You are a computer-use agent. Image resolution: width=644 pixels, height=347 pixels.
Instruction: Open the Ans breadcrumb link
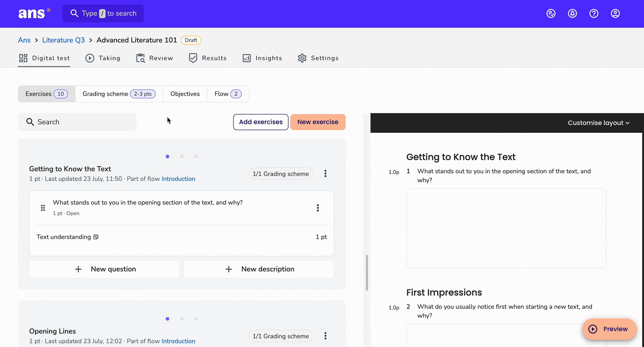pyautogui.click(x=24, y=40)
